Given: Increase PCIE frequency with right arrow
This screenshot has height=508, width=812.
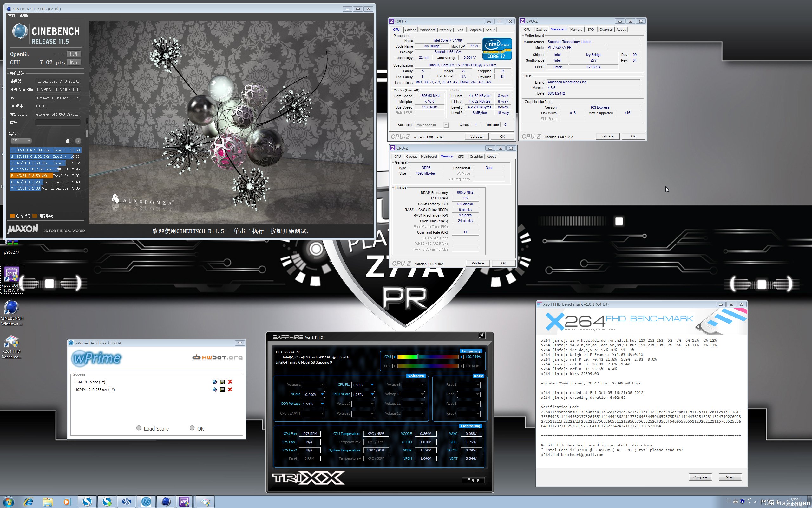Looking at the screenshot, I should click(462, 366).
